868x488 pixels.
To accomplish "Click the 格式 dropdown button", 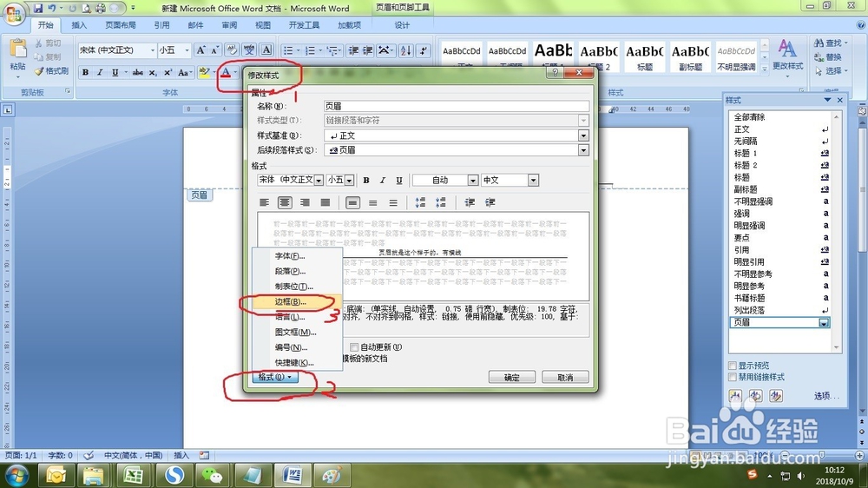I will tap(275, 377).
